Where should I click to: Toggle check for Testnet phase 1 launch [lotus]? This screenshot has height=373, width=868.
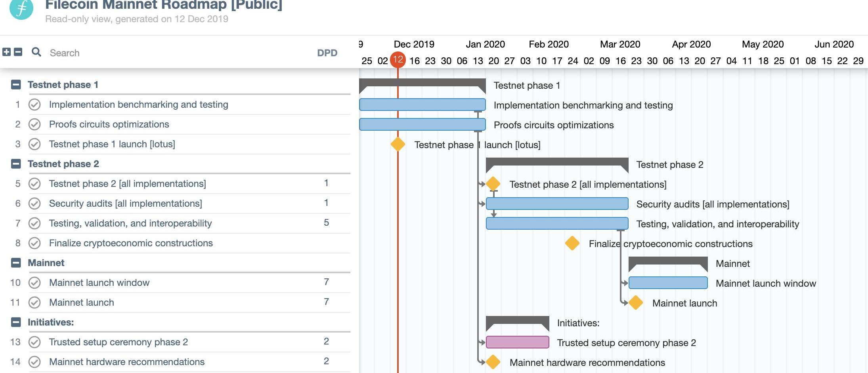coord(34,144)
